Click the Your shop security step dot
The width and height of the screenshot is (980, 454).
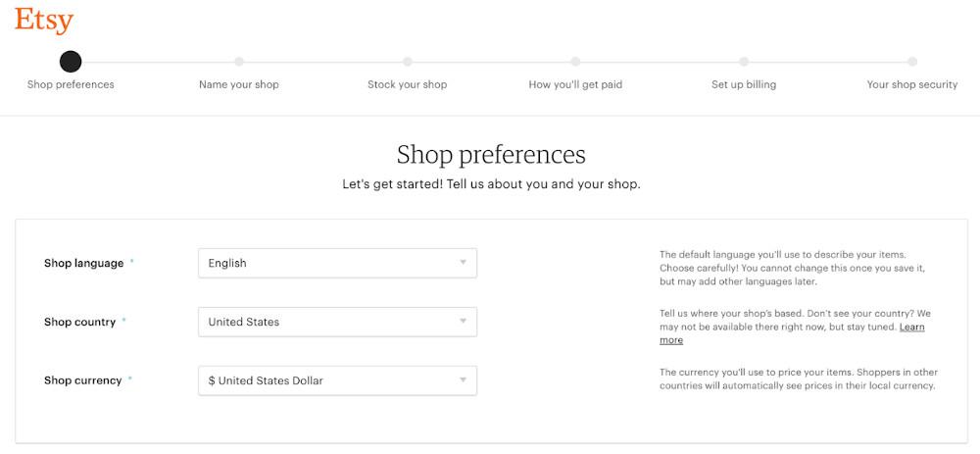[x=912, y=62]
